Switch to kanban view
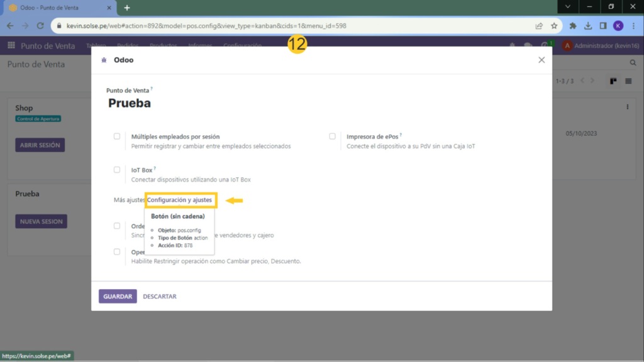The height and width of the screenshot is (362, 644). click(613, 81)
